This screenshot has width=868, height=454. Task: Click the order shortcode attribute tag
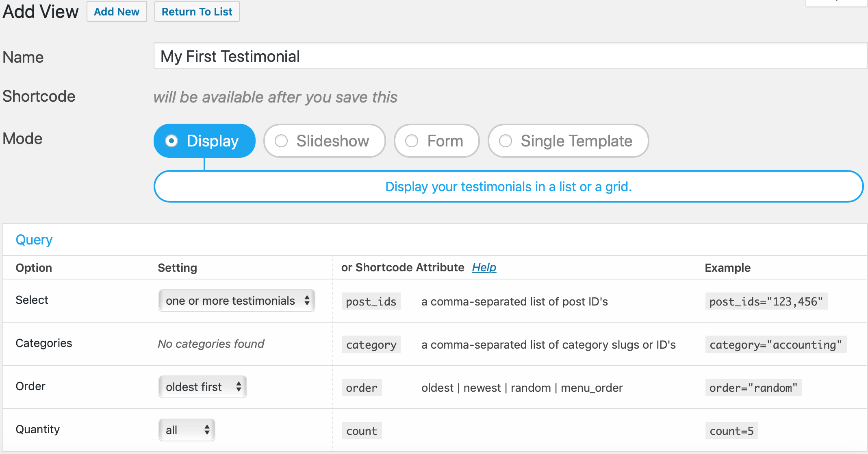[x=362, y=388]
